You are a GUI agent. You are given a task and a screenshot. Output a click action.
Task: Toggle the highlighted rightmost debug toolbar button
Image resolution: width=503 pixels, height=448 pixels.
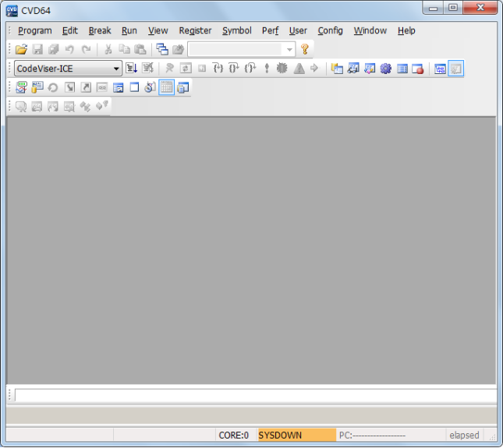pos(456,69)
